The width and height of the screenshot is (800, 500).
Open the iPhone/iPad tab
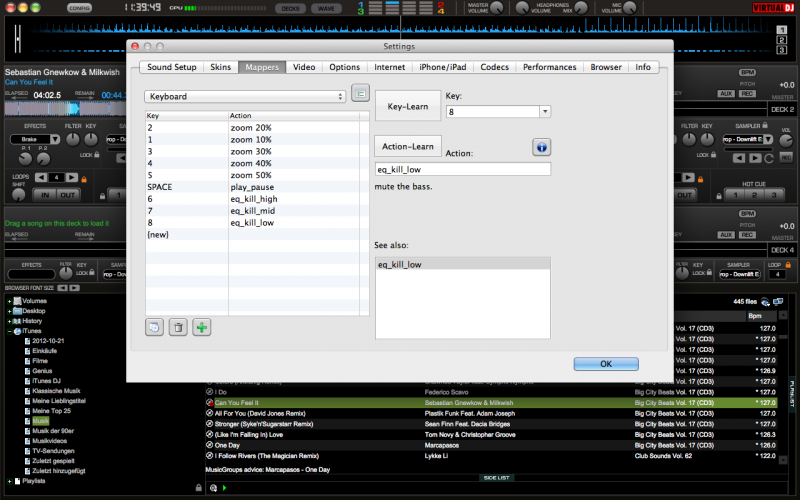442,67
